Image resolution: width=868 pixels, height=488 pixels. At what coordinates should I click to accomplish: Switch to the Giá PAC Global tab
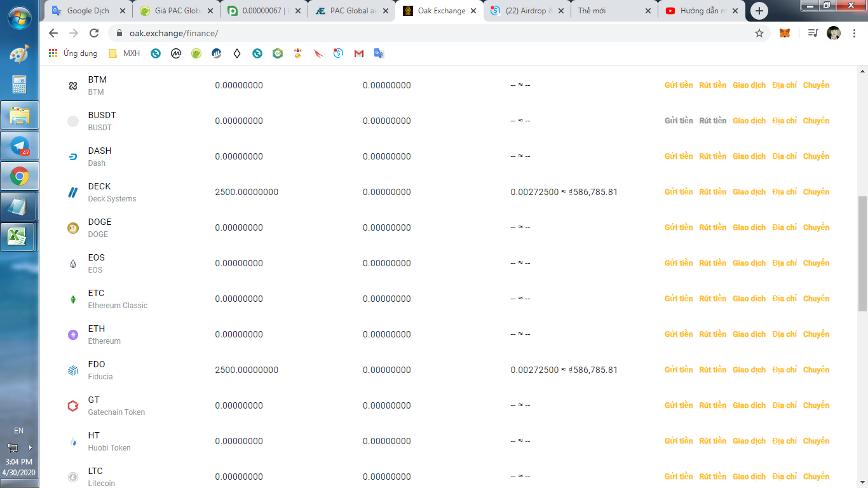[177, 11]
